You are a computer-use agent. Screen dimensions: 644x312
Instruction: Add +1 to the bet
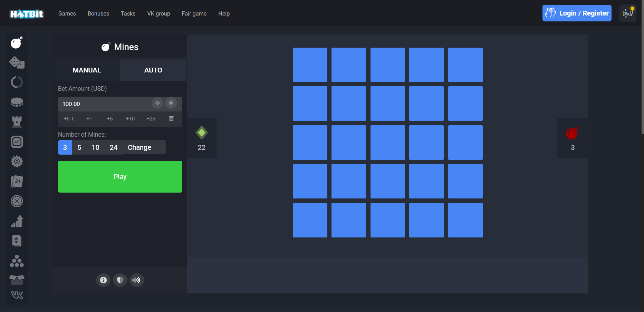tap(89, 118)
